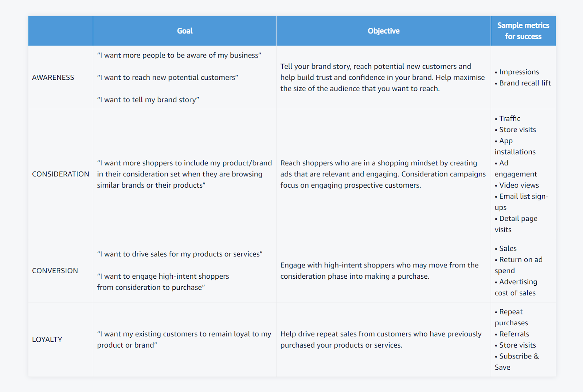583x392 pixels.
Task: Click the Conversion objective text about high-intent shoppers
Action: tap(379, 271)
